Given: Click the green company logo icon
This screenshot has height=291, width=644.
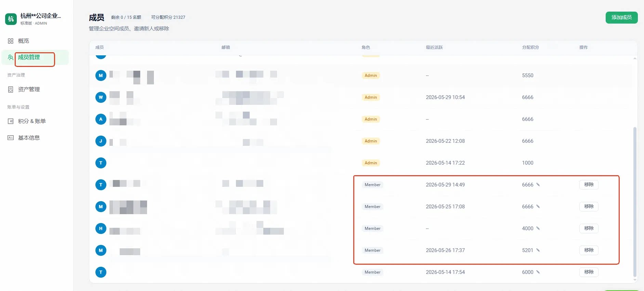Looking at the screenshot, I should [x=11, y=19].
